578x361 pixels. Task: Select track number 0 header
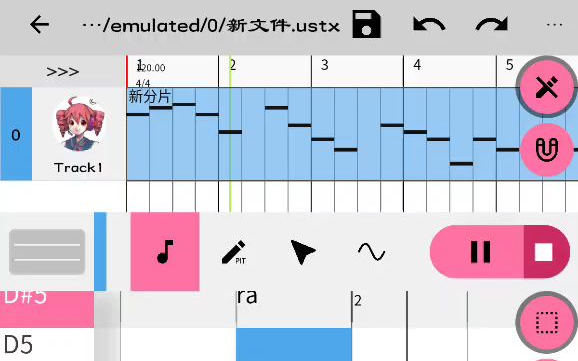pyautogui.click(x=16, y=134)
